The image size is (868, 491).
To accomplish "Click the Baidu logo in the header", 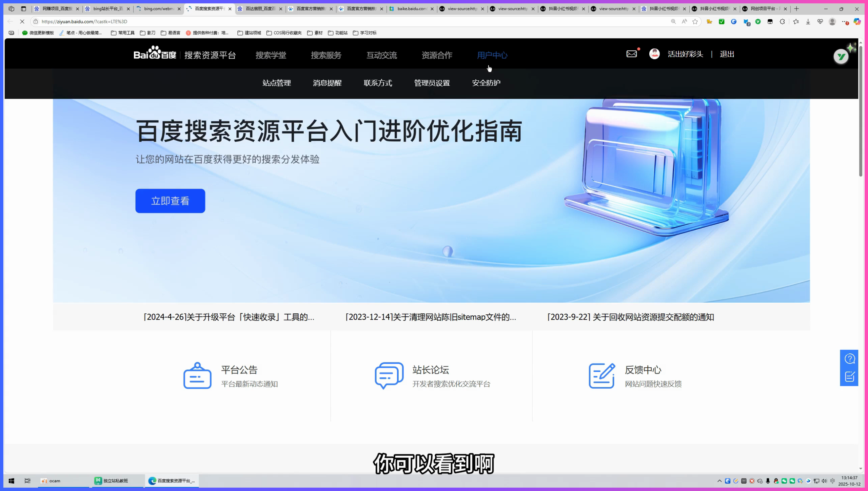I will tap(155, 53).
